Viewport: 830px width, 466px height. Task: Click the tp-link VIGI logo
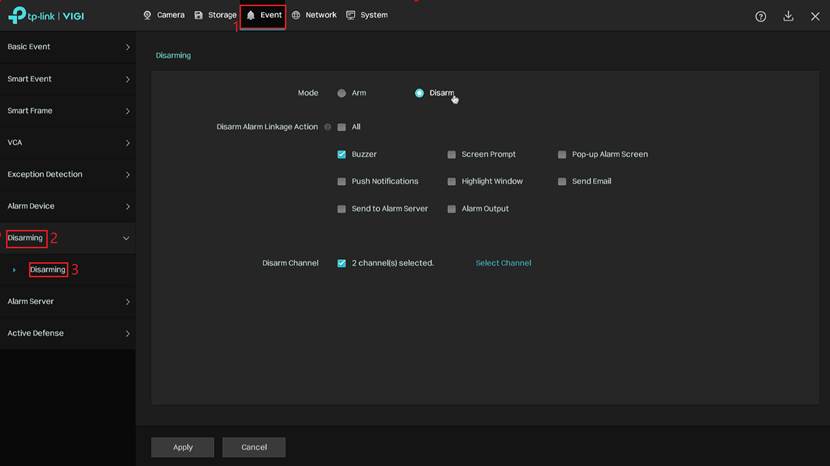click(x=46, y=15)
